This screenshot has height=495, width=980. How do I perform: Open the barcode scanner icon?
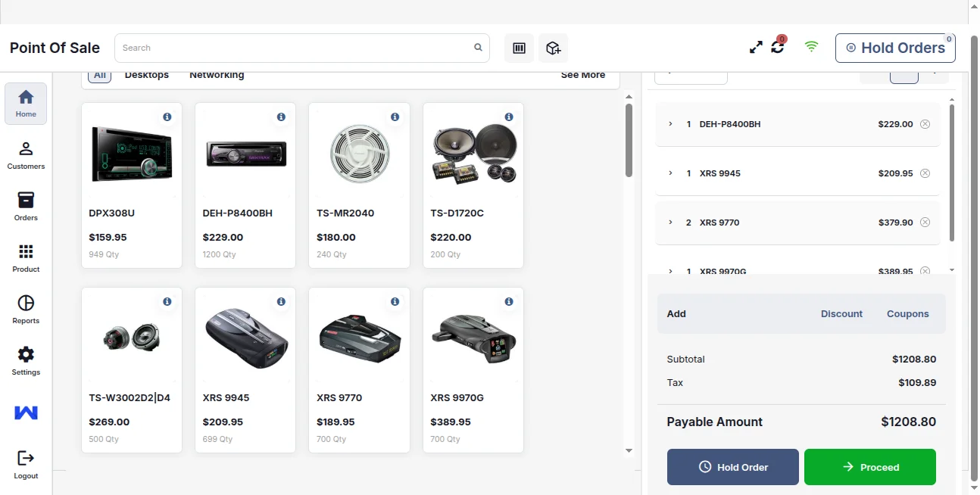point(519,48)
